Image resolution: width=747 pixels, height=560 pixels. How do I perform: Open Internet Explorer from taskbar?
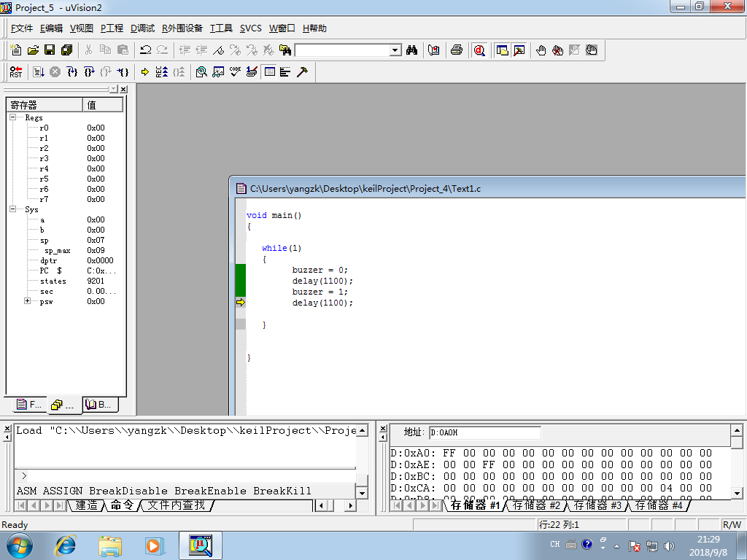pos(65,545)
